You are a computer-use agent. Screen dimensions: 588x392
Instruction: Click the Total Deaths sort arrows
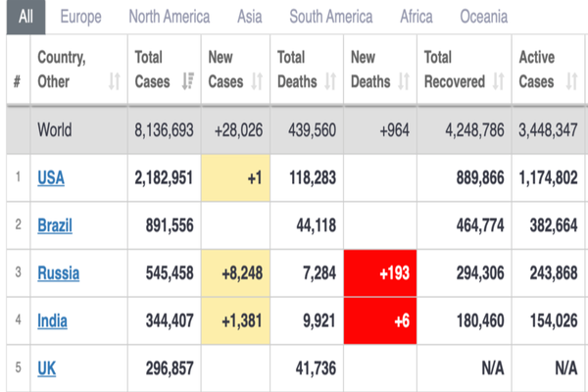tap(330, 82)
